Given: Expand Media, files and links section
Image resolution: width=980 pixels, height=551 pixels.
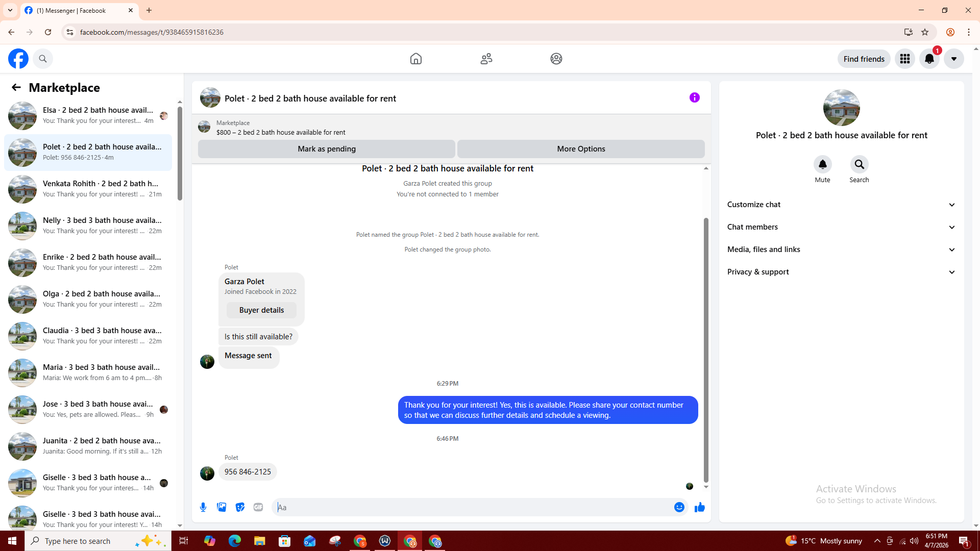Looking at the screenshot, I should [x=841, y=249].
